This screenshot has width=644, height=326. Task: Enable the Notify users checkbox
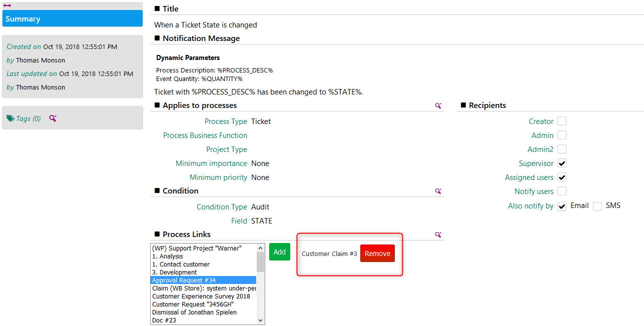coord(562,191)
